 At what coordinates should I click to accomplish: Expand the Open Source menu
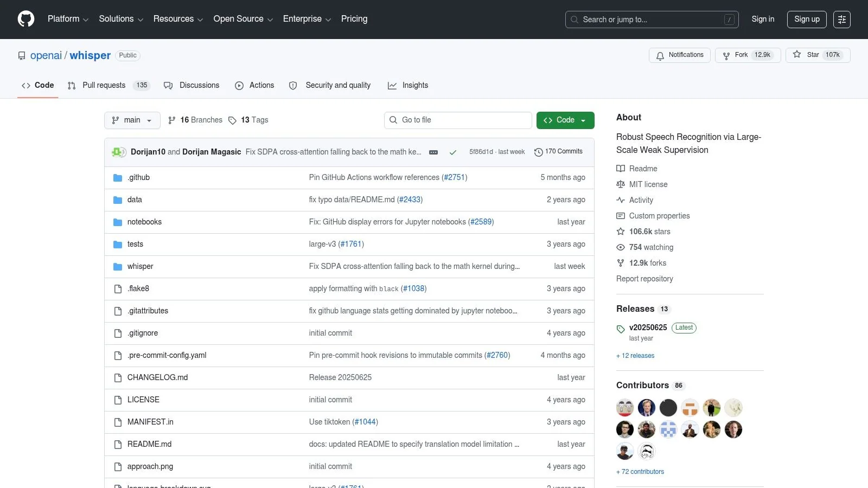243,19
